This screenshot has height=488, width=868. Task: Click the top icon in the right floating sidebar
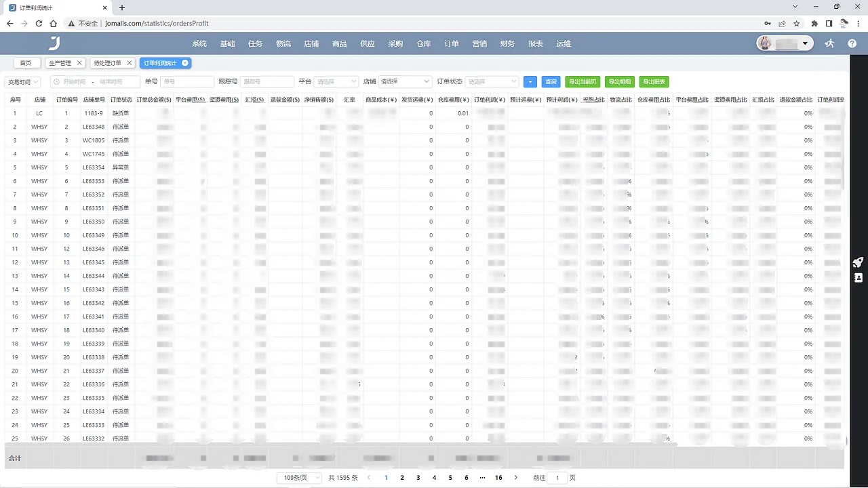click(857, 263)
